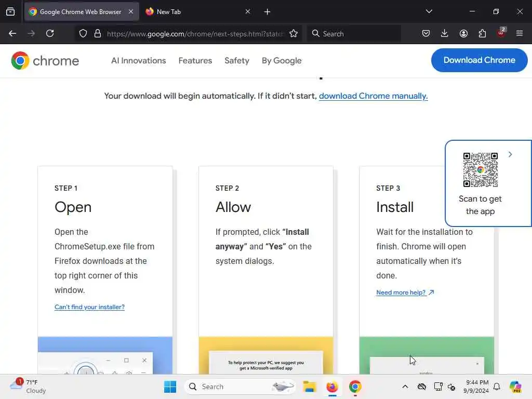
Task: Click the cloud sync-off tray icon
Action: [422, 387]
